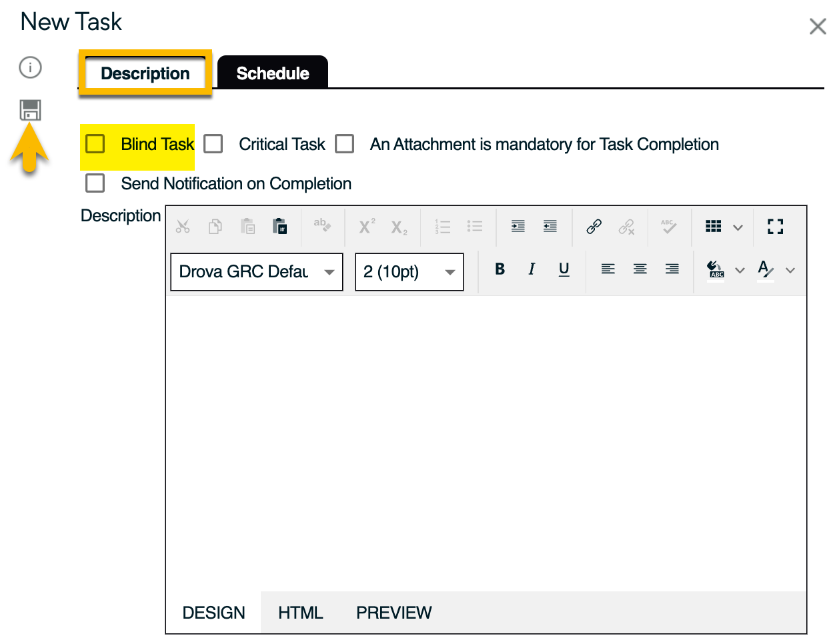Image resolution: width=835 pixels, height=644 pixels.
Task: Enable the Blind Task checkbox
Action: [95, 144]
